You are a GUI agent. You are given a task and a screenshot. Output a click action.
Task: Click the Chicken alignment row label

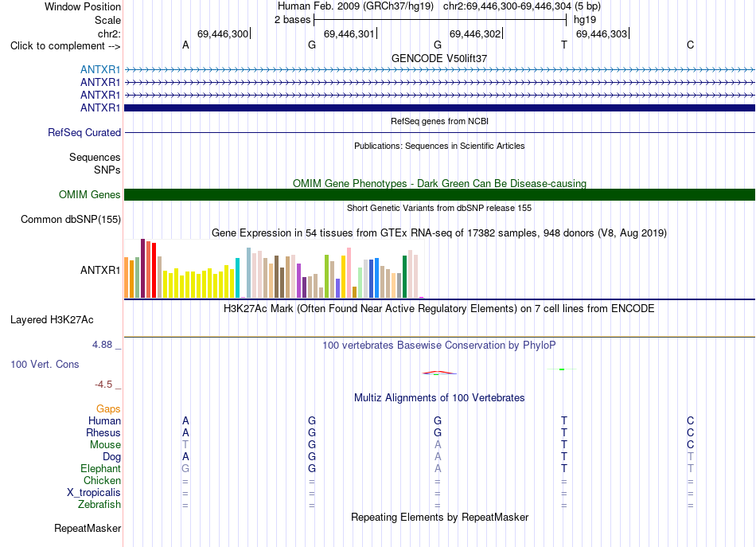102,480
